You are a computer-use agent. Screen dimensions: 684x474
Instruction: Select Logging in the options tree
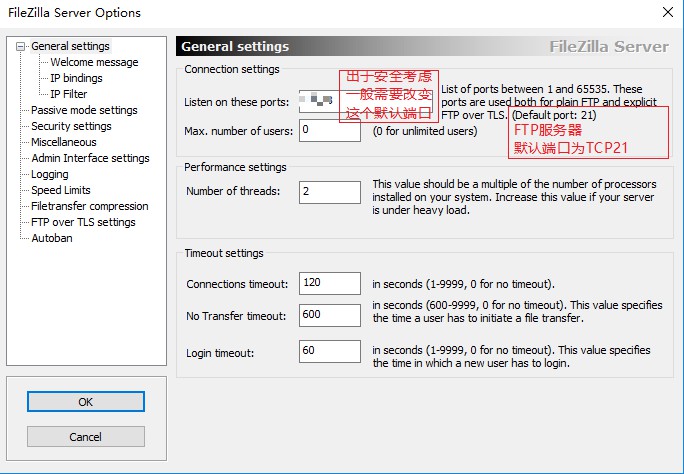pyautogui.click(x=50, y=174)
